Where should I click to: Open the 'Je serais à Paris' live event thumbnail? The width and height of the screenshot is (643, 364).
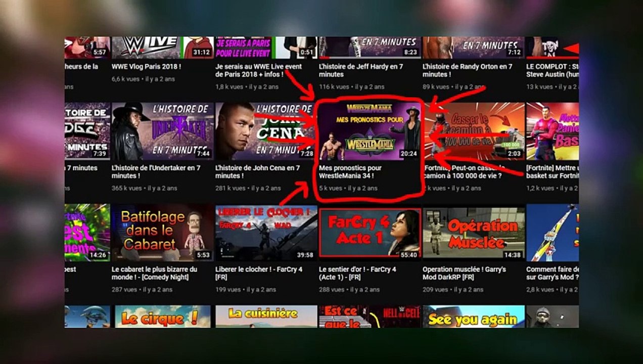pyautogui.click(x=266, y=48)
